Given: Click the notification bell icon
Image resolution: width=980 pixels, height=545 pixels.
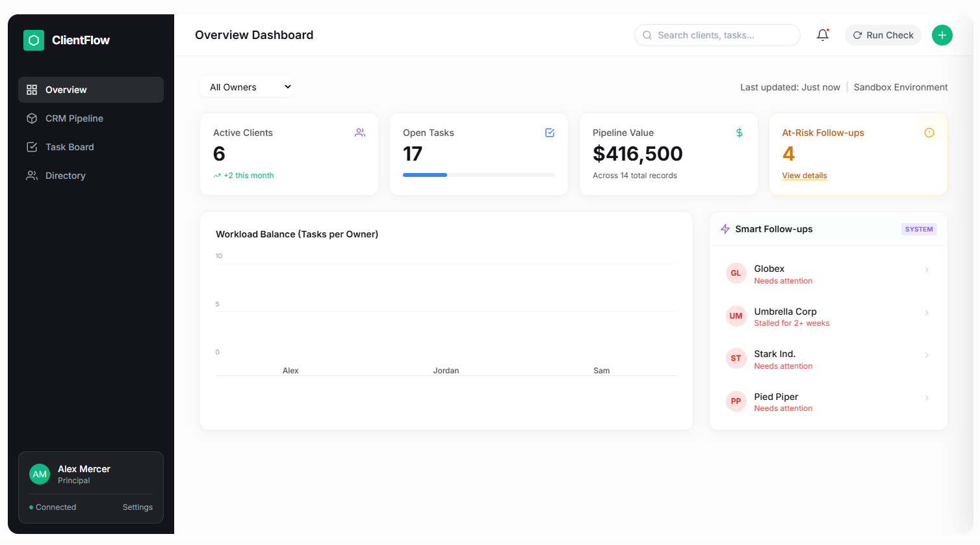Looking at the screenshot, I should tap(823, 35).
